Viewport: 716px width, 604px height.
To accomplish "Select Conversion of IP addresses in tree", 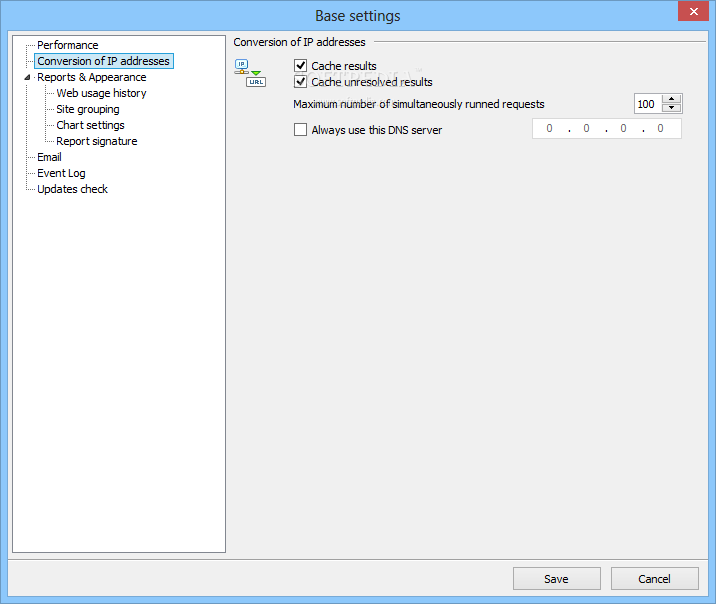I will [104, 61].
